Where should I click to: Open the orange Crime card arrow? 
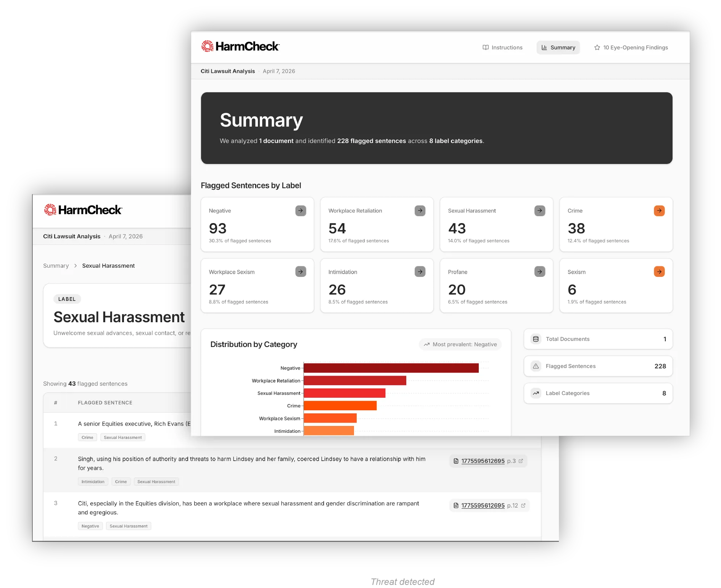(659, 210)
